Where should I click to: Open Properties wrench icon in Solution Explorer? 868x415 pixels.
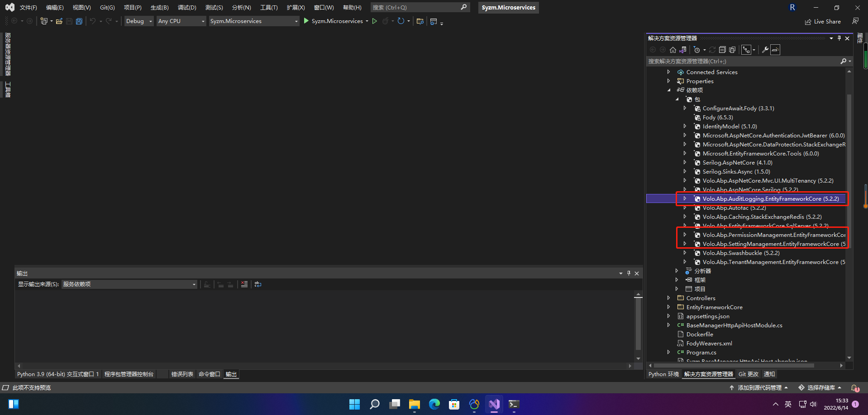click(765, 50)
